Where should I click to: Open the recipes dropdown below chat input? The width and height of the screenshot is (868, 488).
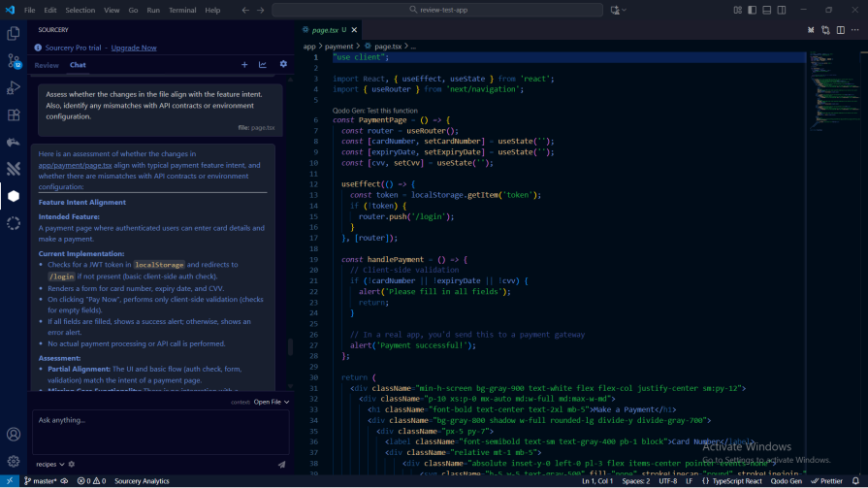[x=50, y=464]
